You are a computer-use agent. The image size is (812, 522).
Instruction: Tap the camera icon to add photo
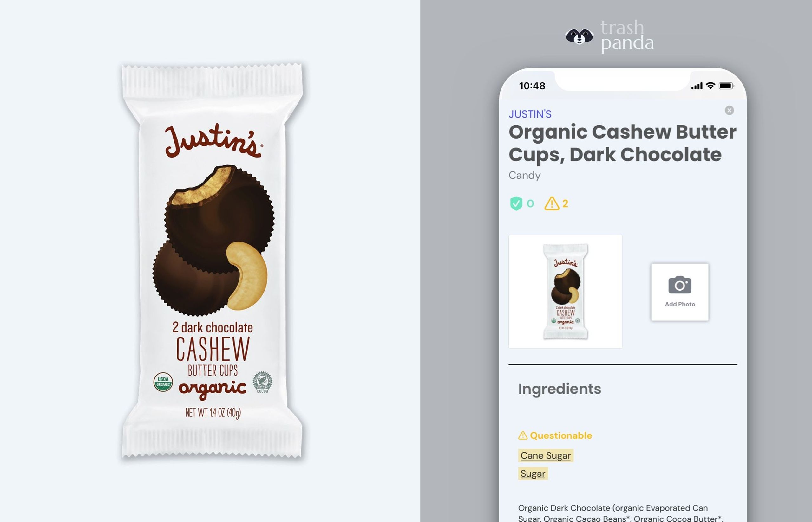[680, 285]
